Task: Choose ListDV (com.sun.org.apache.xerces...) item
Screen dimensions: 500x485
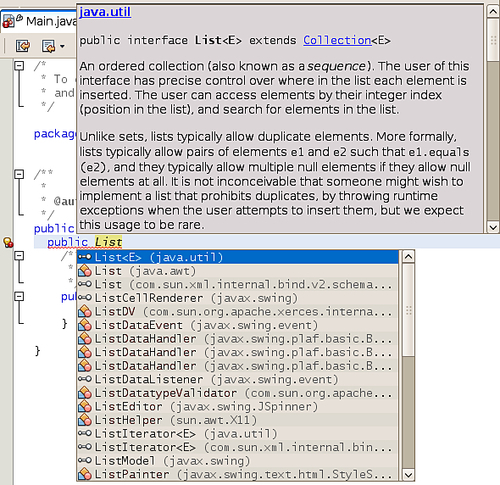Action: tap(238, 312)
